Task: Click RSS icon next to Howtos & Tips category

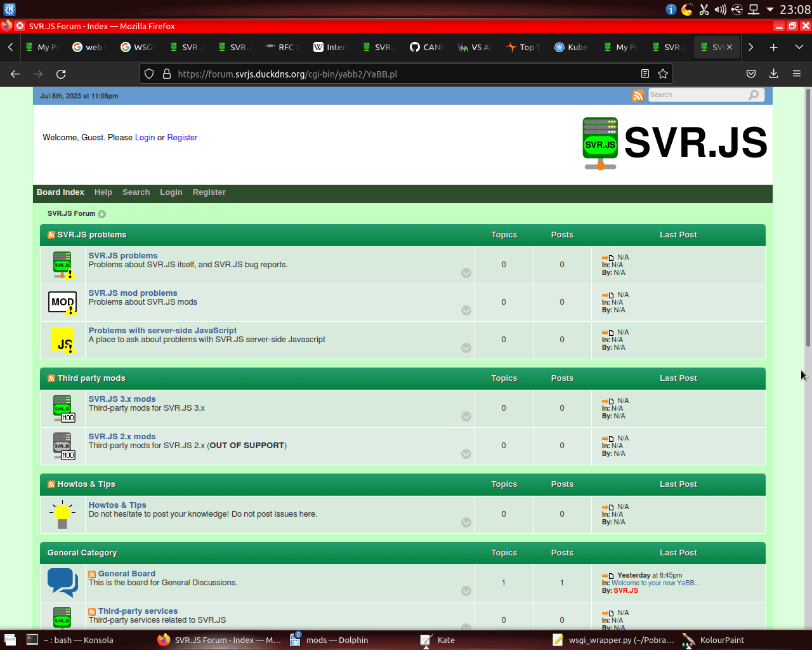Action: click(x=51, y=484)
